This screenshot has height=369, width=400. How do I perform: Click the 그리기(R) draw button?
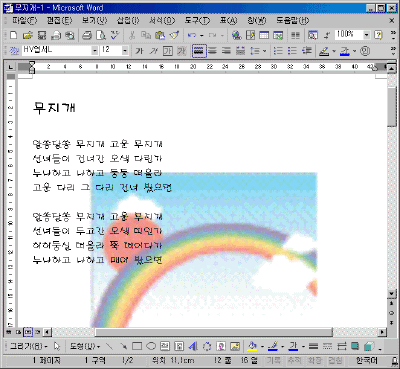point(28,346)
